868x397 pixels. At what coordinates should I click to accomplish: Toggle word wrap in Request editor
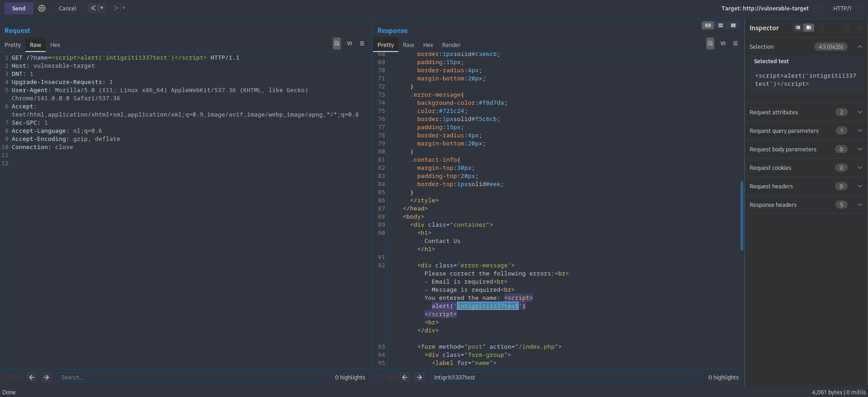tap(337, 43)
